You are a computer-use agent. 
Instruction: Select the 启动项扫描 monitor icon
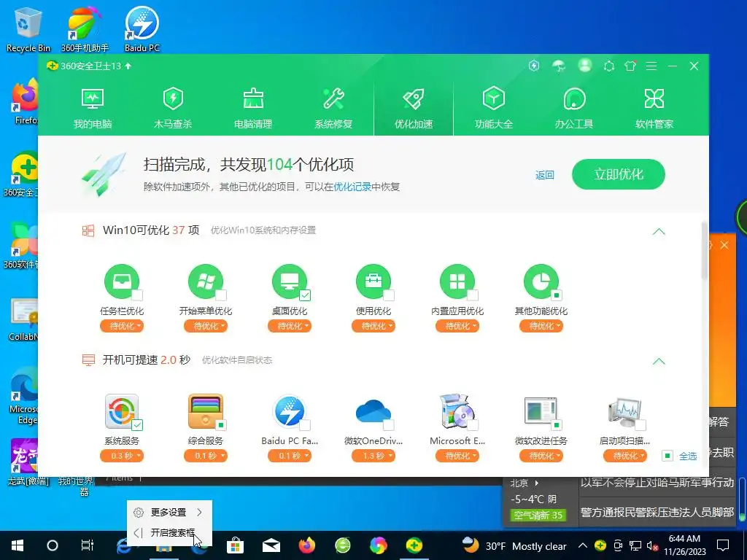coord(624,411)
